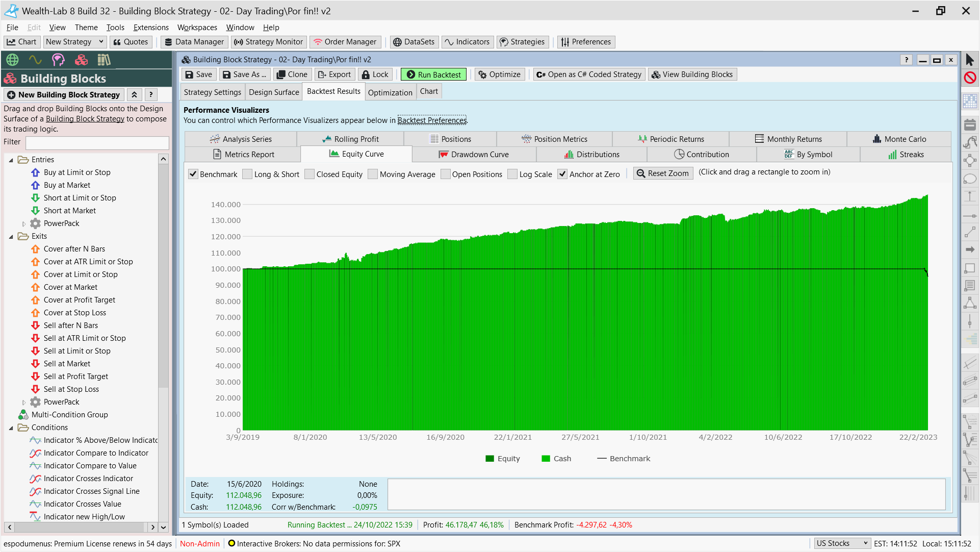Open the New Strategy dropdown arrow
Viewport: 980px width, 552px height.
tap(101, 42)
